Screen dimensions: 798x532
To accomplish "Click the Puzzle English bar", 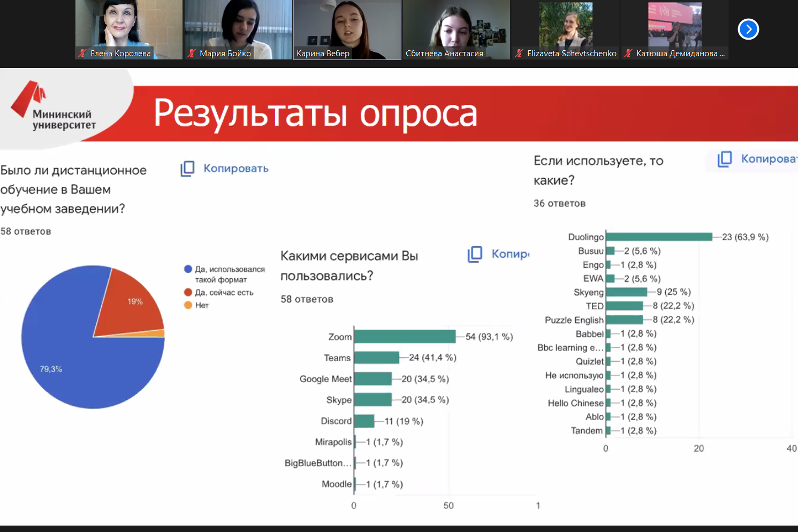I will tap(625, 320).
